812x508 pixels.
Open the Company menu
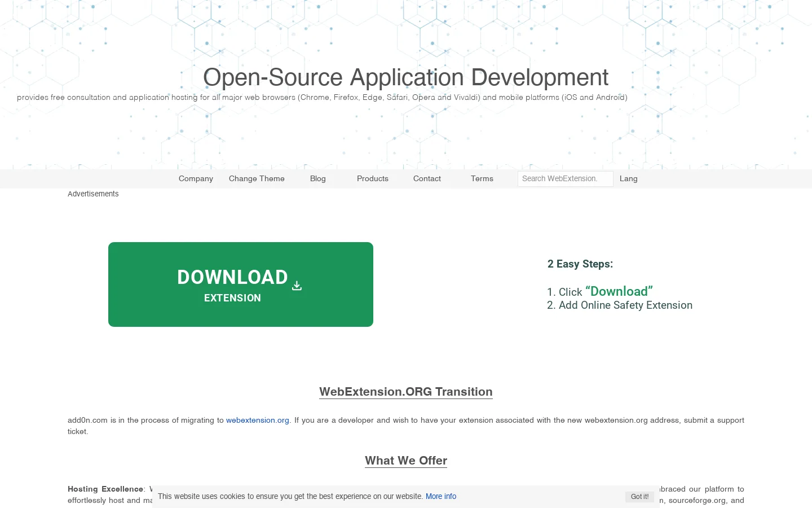196,178
